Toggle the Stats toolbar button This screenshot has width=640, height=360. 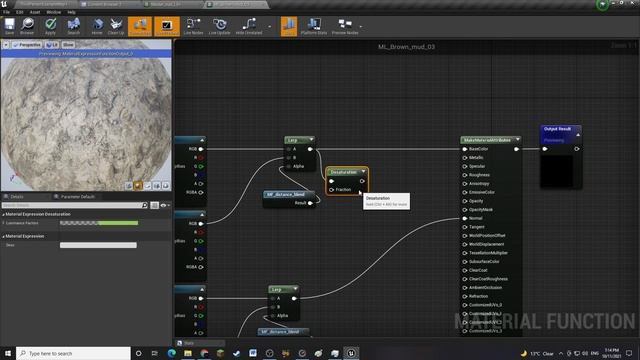pyautogui.click(x=289, y=27)
